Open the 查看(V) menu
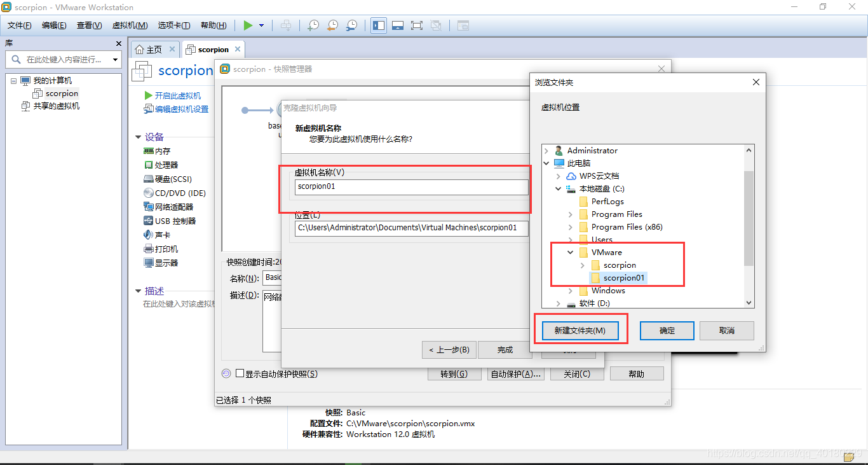Screen dimensions: 868x465 [89, 25]
